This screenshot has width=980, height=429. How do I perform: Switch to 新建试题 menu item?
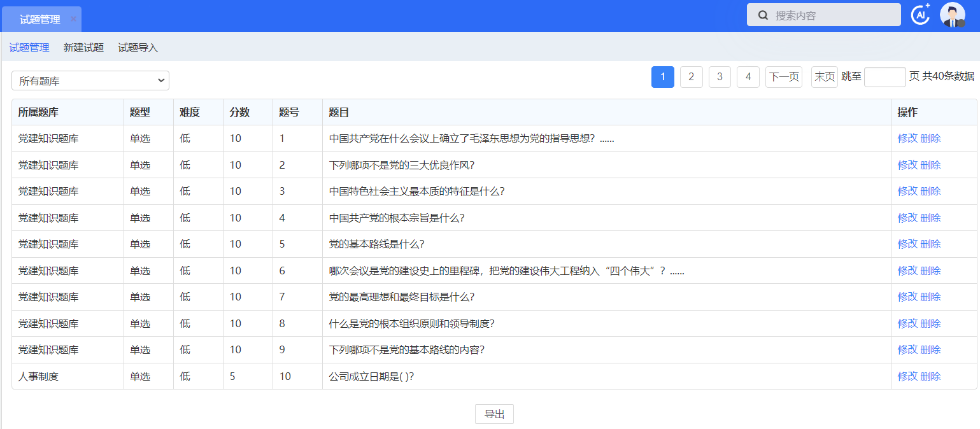click(83, 48)
